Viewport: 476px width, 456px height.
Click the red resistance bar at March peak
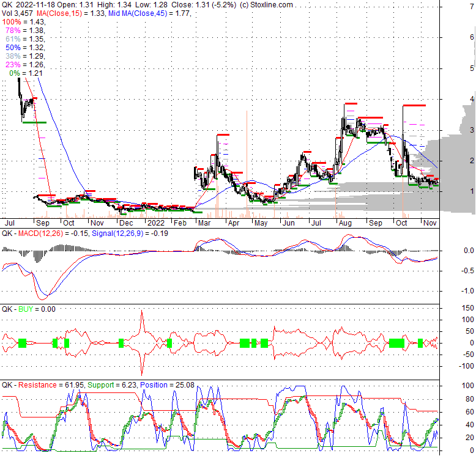coord(223,134)
